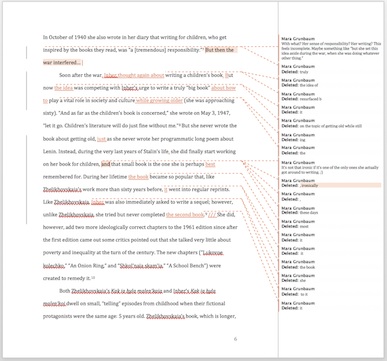Click the quoted title "A School Bench"
This screenshot has width=387, height=361.
pyautogui.click(x=186, y=266)
